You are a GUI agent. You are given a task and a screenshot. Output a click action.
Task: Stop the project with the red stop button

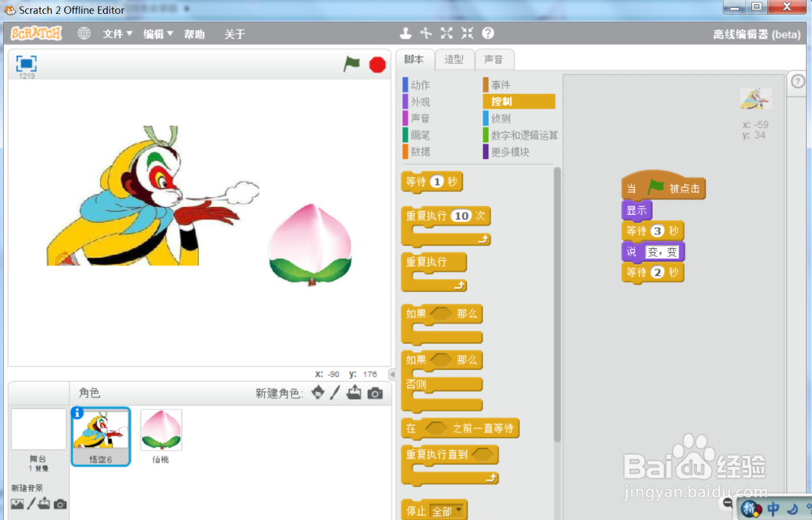click(x=378, y=65)
